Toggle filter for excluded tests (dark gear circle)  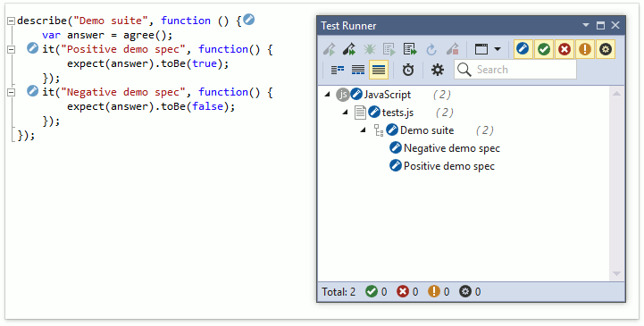[x=606, y=50]
